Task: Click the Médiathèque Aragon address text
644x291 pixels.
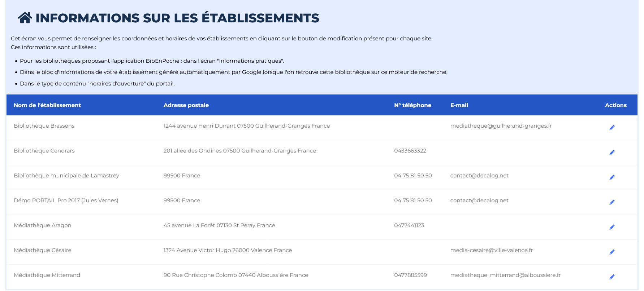Action: point(219,225)
